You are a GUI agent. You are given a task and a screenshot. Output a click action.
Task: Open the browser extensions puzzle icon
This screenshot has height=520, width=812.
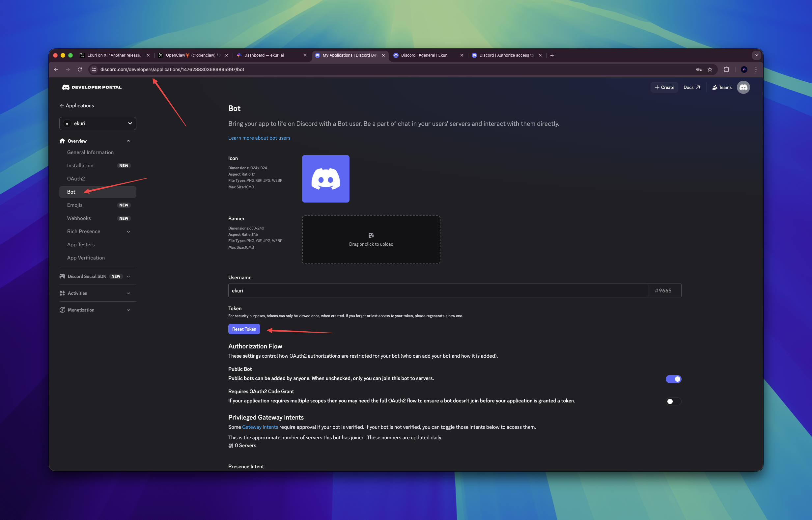(x=726, y=69)
